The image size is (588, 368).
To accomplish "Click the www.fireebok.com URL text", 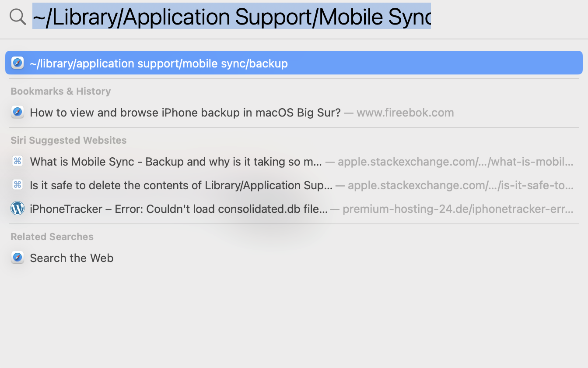I will pyautogui.click(x=405, y=113).
